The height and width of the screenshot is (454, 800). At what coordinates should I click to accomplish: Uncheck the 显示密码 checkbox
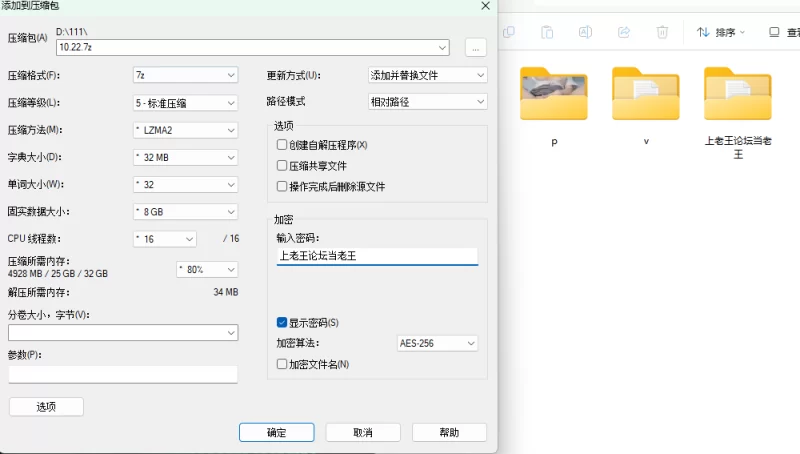282,322
